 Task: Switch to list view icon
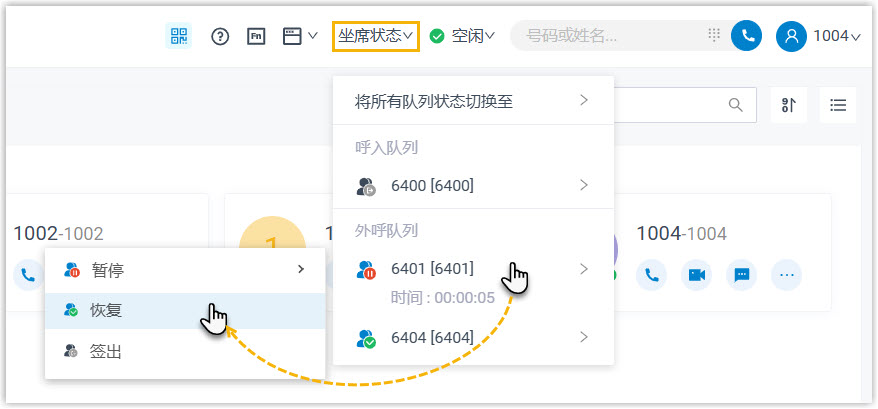coord(838,105)
